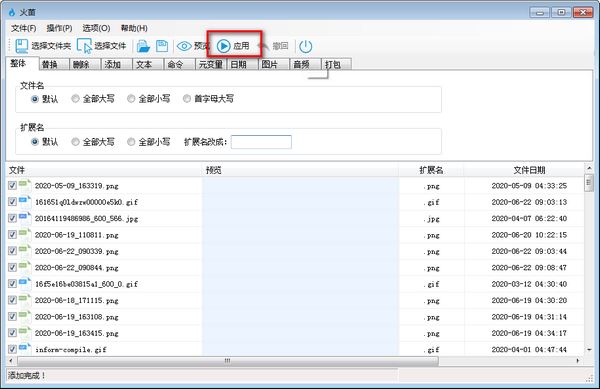Click date 2020-03-12 04:30:40 cell
This screenshot has height=389, width=600.
click(529, 284)
